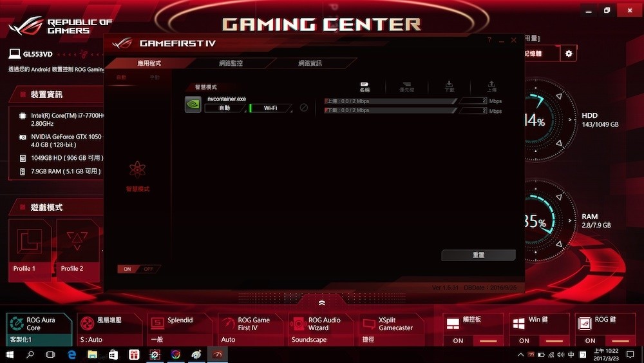Open XSplit Gamecaster tile
Screen dimensions: 644x363
pos(392,329)
